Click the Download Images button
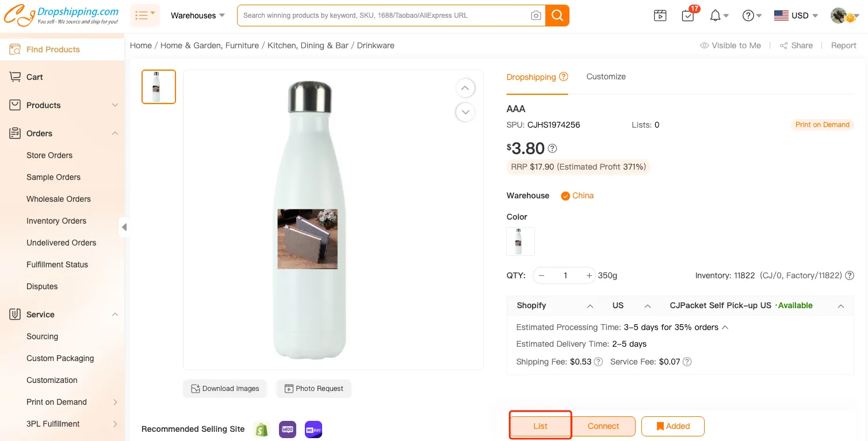Image resolution: width=868 pixels, height=441 pixels. (225, 389)
